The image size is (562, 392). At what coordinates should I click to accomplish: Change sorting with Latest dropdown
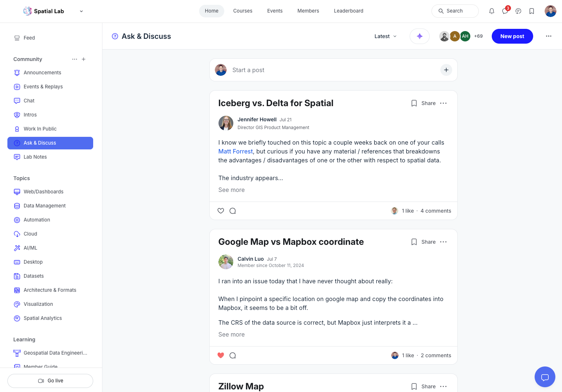tap(386, 36)
